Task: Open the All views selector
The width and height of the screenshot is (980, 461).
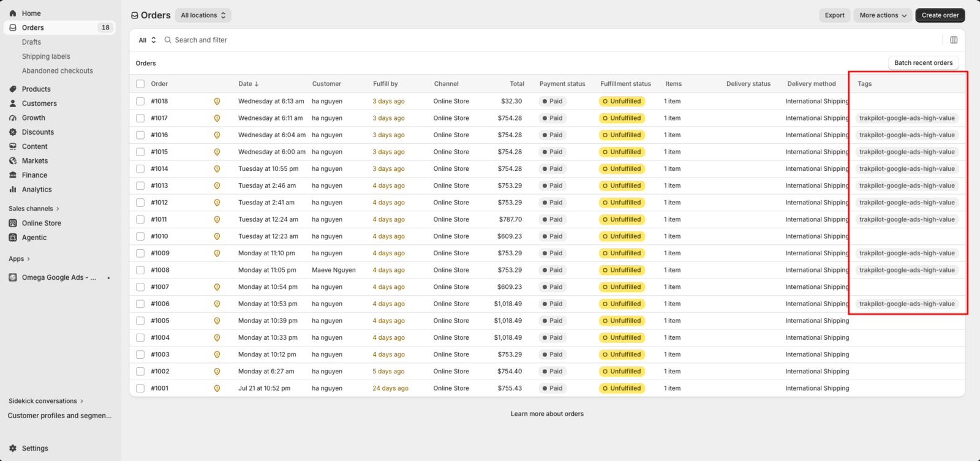Action: point(147,40)
